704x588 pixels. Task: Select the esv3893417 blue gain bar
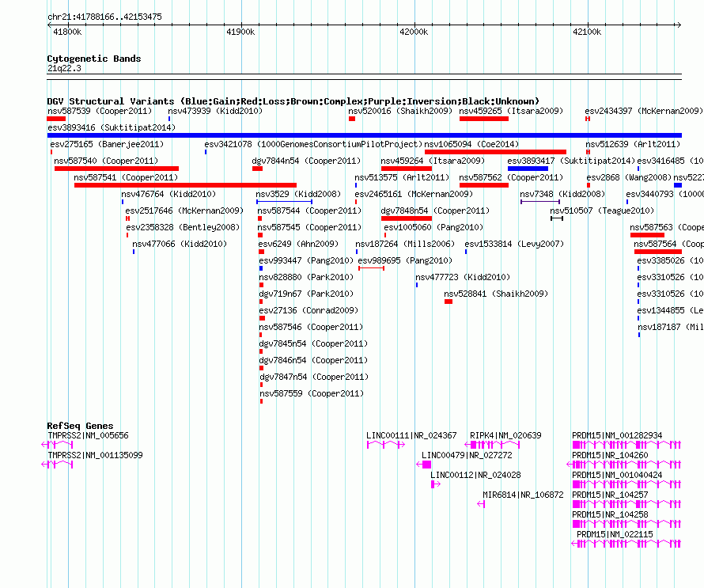click(x=528, y=169)
